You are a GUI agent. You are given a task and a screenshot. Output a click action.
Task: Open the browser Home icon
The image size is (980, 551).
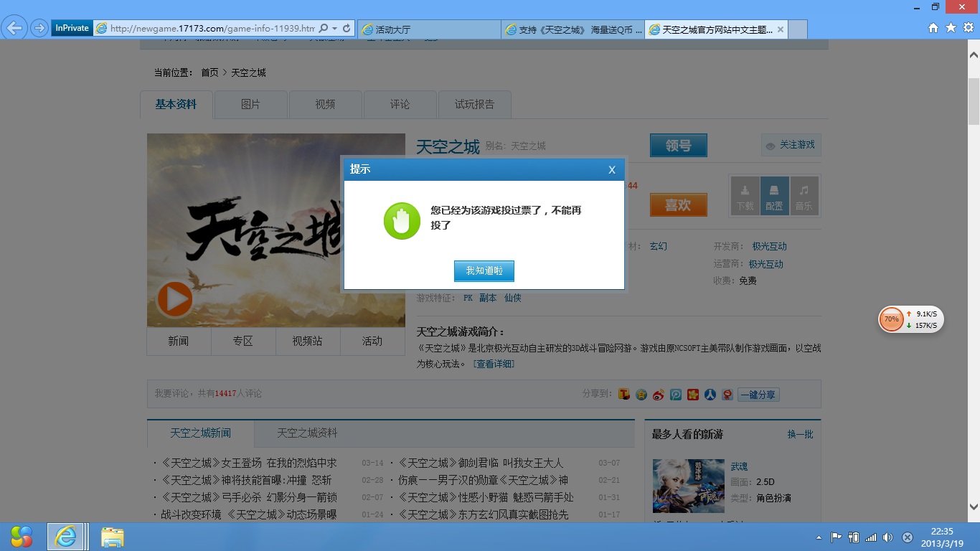click(933, 28)
